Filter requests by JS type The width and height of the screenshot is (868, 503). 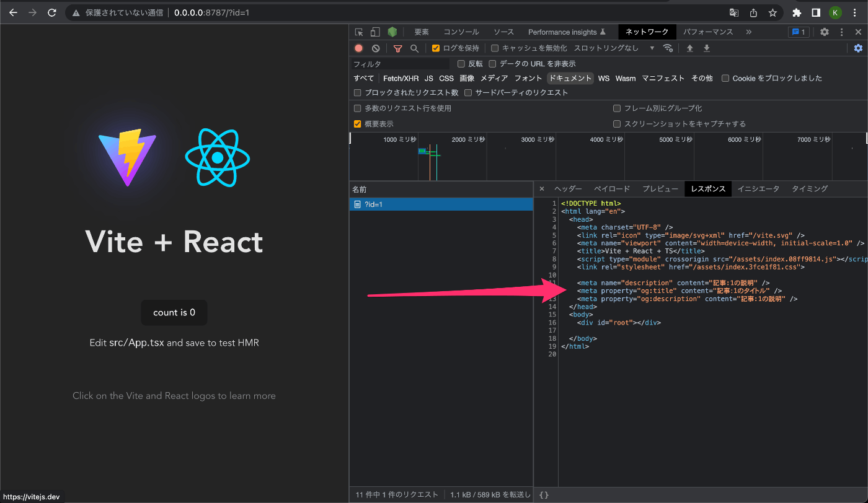[x=429, y=78]
